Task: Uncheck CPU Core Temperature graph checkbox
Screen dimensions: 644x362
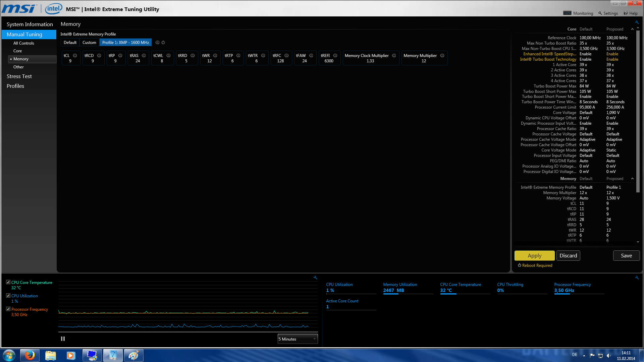Action: click(x=8, y=282)
